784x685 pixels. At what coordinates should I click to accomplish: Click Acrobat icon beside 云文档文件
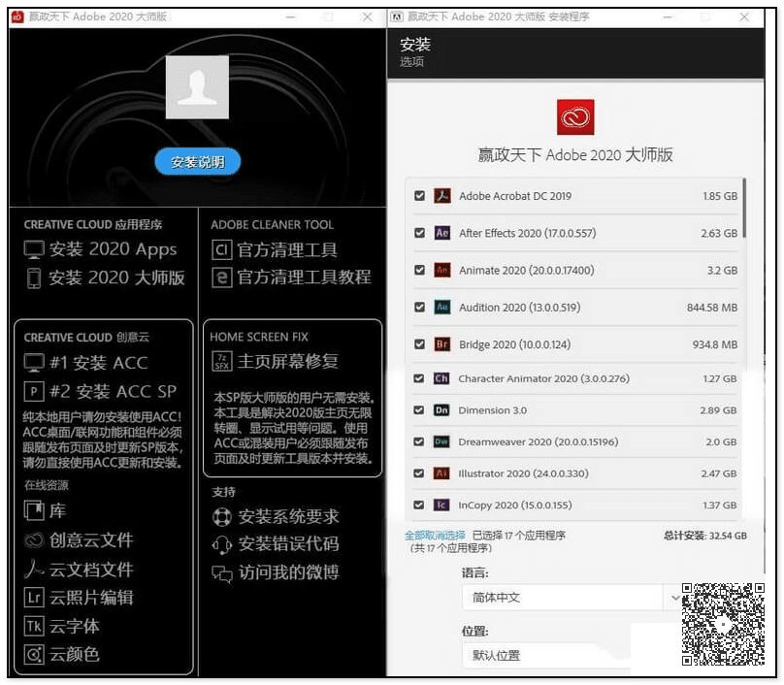34,569
